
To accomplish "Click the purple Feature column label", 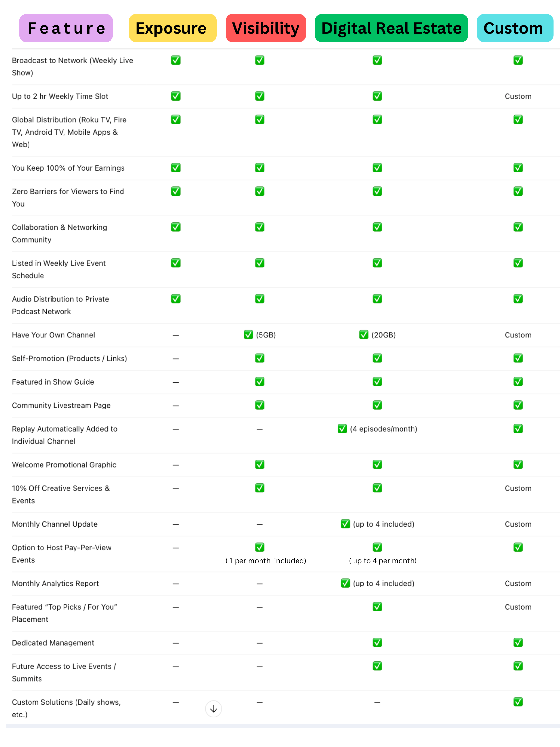I will pyautogui.click(x=66, y=28).
